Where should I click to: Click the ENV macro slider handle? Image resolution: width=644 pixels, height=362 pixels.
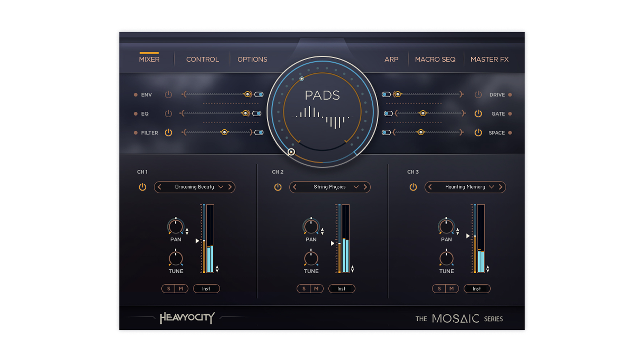click(x=248, y=95)
